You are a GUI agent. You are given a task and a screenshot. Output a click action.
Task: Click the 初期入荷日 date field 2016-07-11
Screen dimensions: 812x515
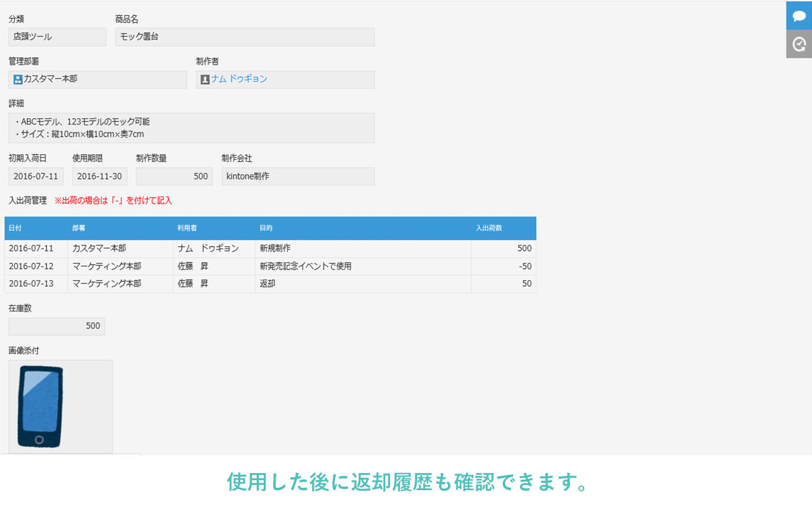[x=36, y=177]
